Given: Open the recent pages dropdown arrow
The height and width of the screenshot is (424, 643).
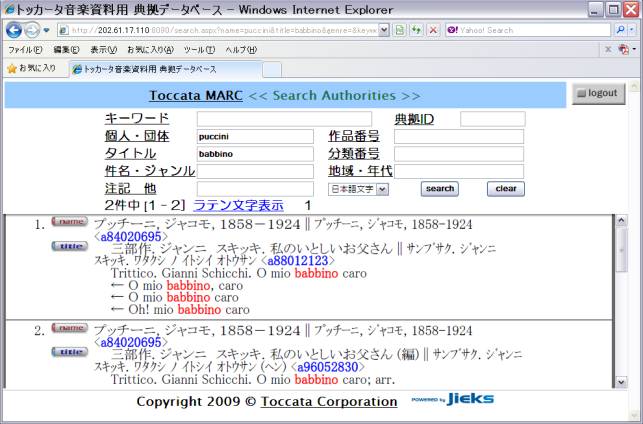Looking at the screenshot, I should [x=46, y=30].
